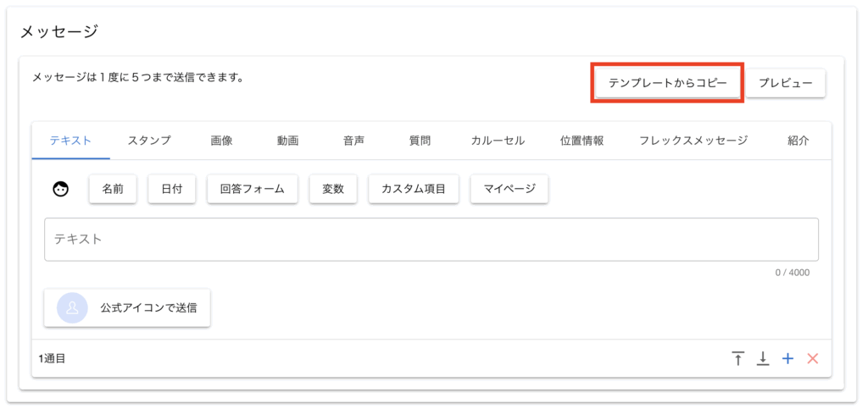This screenshot has width=868, height=409.
Task: Switch to the 位置情報 tab
Action: pyautogui.click(x=581, y=141)
